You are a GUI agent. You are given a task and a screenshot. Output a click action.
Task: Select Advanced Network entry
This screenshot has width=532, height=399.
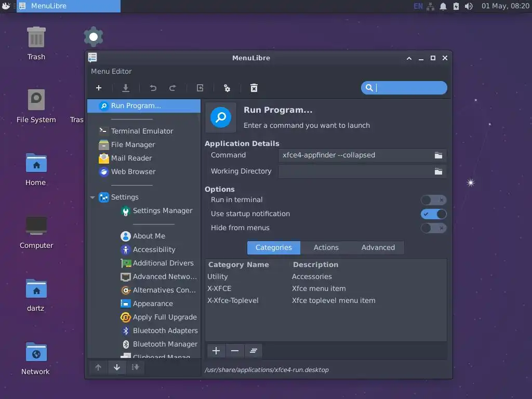point(144,276)
